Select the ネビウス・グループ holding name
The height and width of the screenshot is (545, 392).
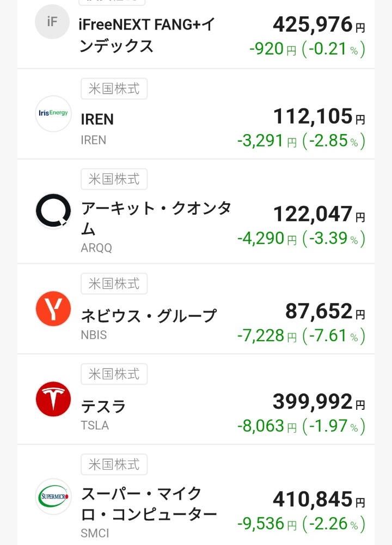(x=149, y=316)
